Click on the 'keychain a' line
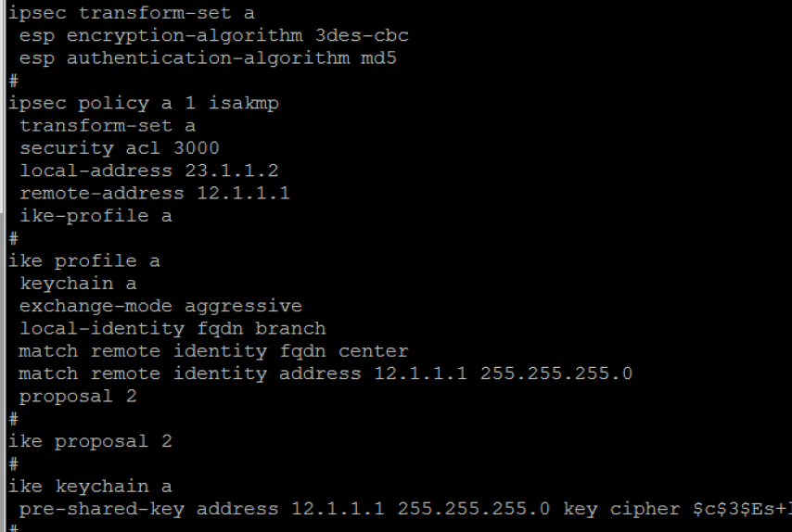 [x=78, y=283]
